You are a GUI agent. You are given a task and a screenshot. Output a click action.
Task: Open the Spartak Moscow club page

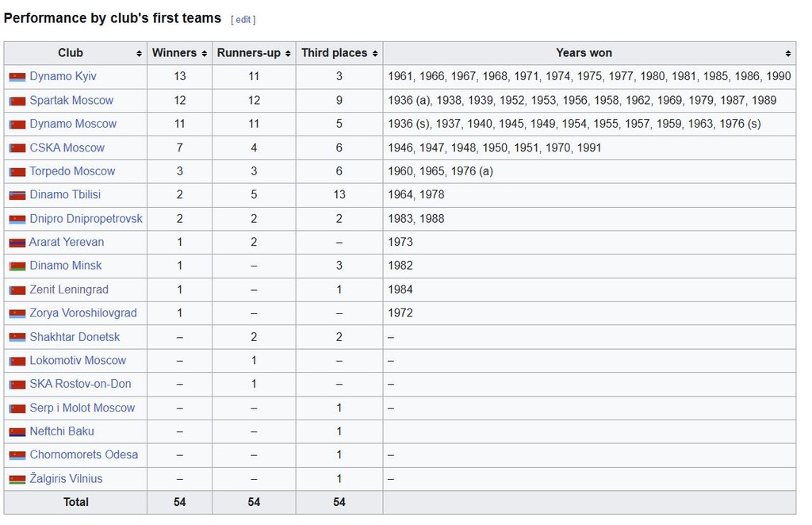(x=71, y=101)
